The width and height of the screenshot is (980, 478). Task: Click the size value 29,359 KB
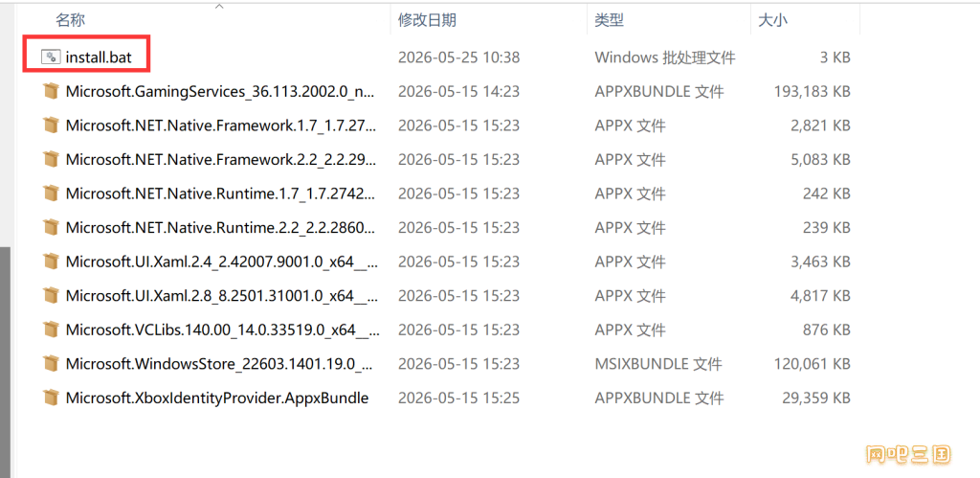816,398
